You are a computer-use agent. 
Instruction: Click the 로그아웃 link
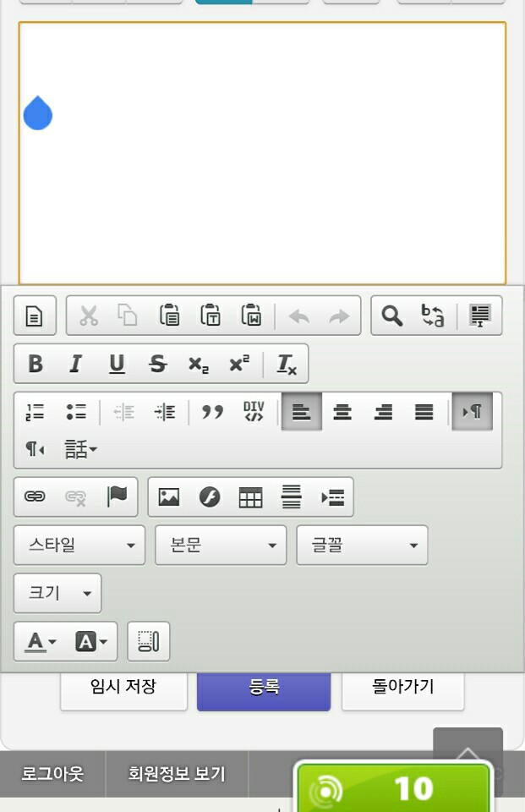tap(52, 774)
